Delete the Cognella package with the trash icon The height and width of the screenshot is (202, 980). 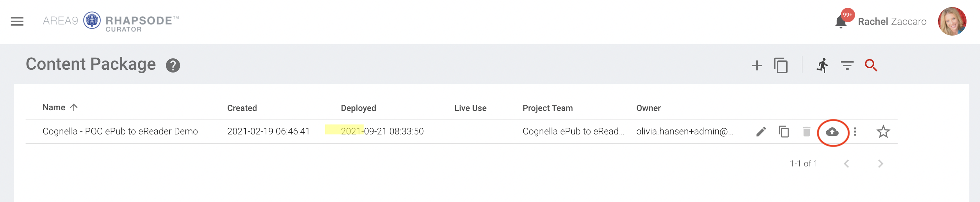click(x=806, y=132)
